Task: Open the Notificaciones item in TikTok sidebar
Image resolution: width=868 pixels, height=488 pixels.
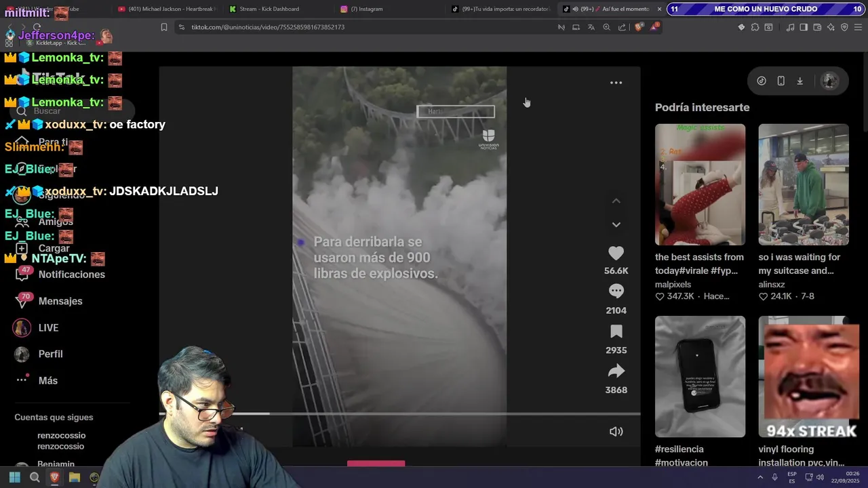Action: [71, 274]
